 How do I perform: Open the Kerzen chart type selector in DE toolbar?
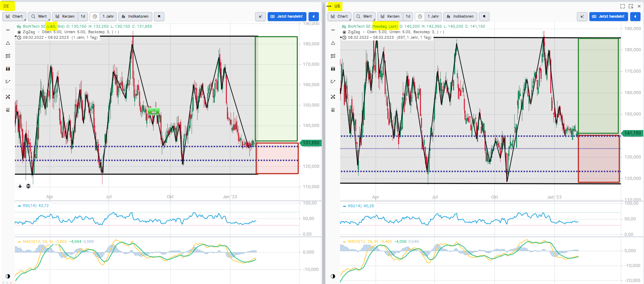click(x=65, y=16)
